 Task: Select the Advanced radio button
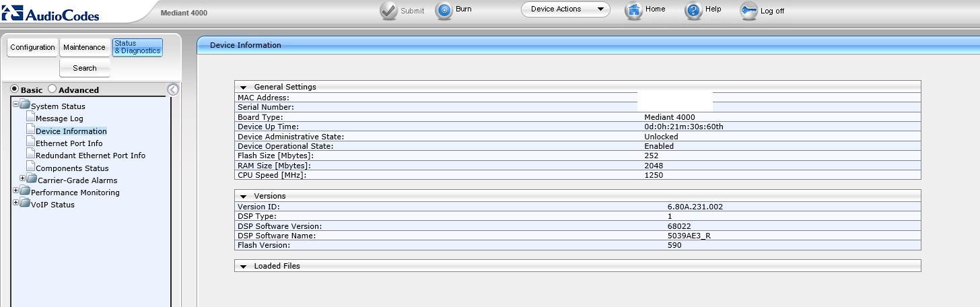tap(53, 89)
